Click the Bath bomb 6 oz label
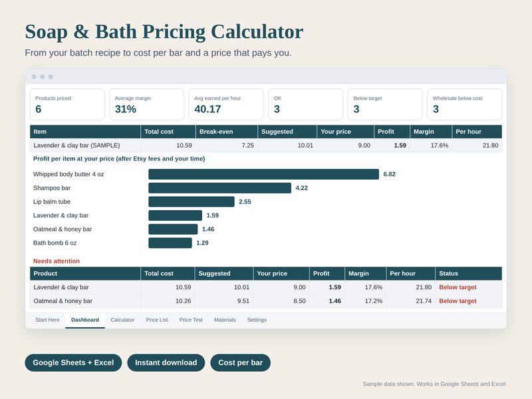The height and width of the screenshot is (399, 532). click(x=55, y=243)
